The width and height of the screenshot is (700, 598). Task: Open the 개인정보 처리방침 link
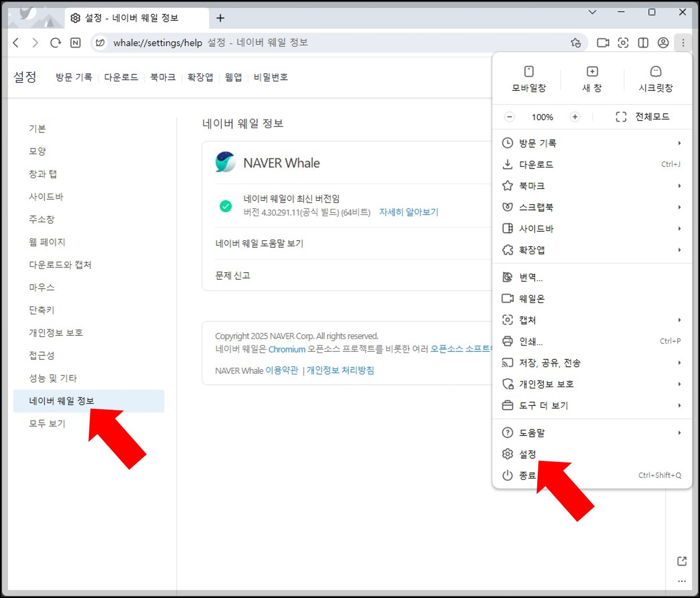pos(340,370)
